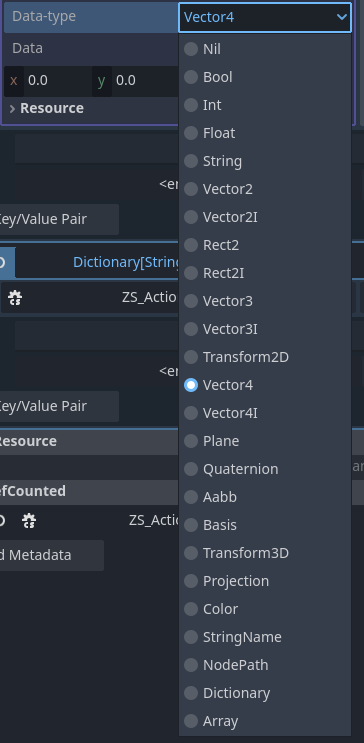Click upper Key/Value Pair button

[x=58, y=219]
